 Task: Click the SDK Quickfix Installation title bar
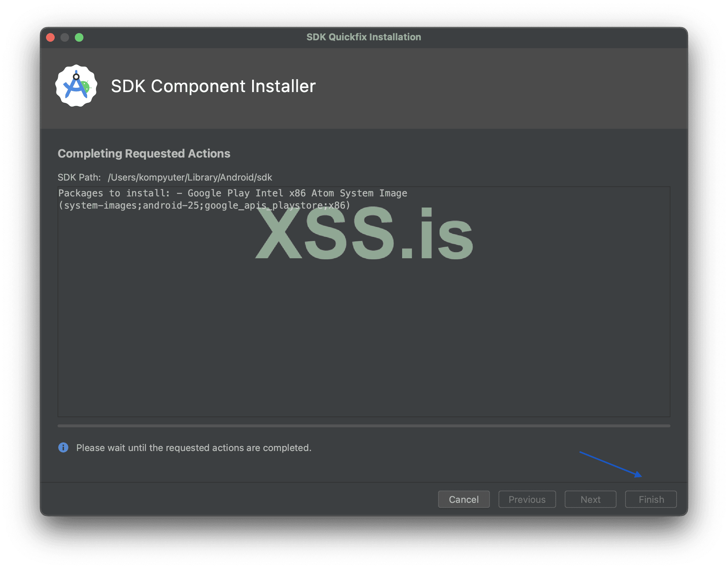click(363, 37)
